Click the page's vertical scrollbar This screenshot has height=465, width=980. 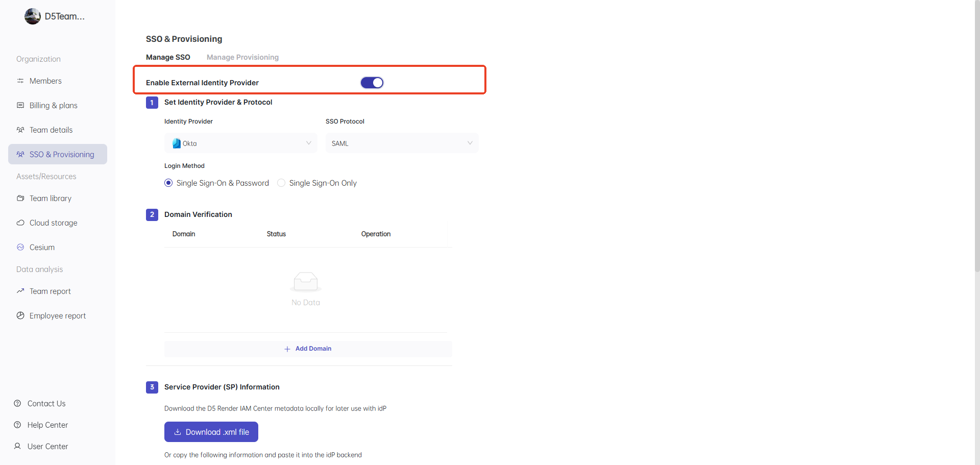click(x=977, y=153)
